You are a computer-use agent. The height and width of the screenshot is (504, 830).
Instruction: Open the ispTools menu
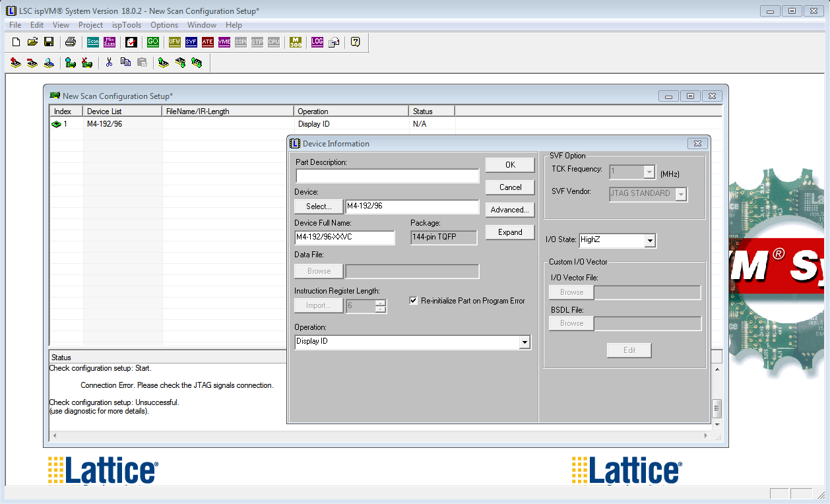[127, 25]
